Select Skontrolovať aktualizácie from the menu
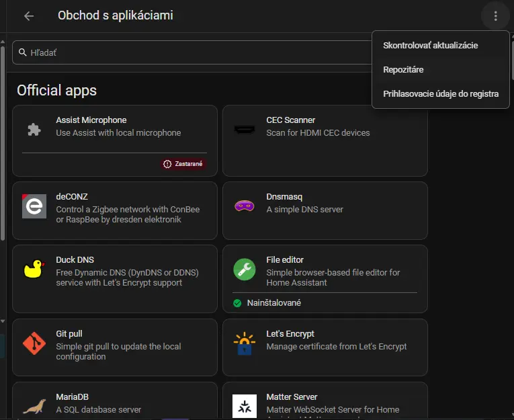Viewport: 514px width, 420px height. pos(441,45)
